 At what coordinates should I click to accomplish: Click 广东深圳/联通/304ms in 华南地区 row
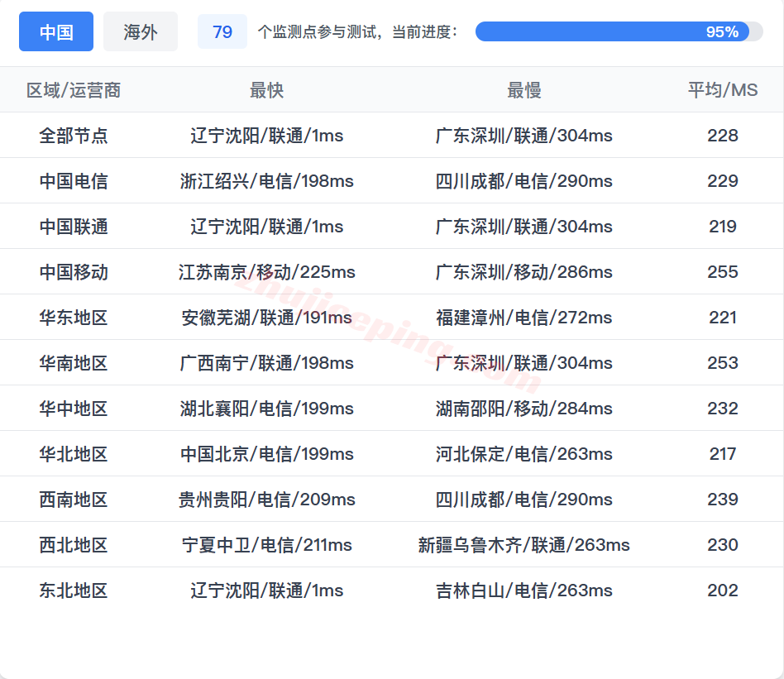click(524, 363)
